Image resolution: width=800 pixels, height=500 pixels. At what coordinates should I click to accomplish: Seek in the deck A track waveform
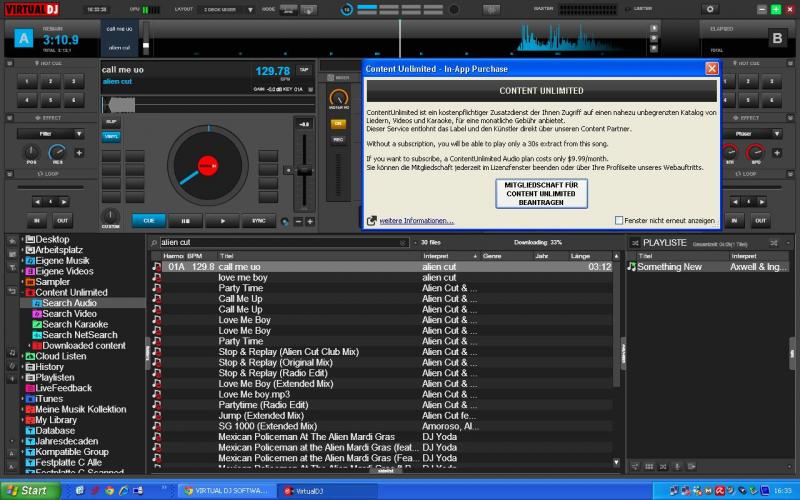208,105
